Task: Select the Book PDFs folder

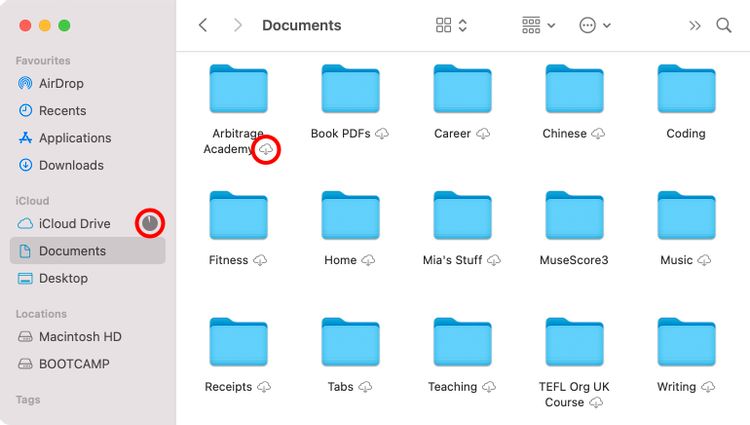Action: [x=350, y=89]
